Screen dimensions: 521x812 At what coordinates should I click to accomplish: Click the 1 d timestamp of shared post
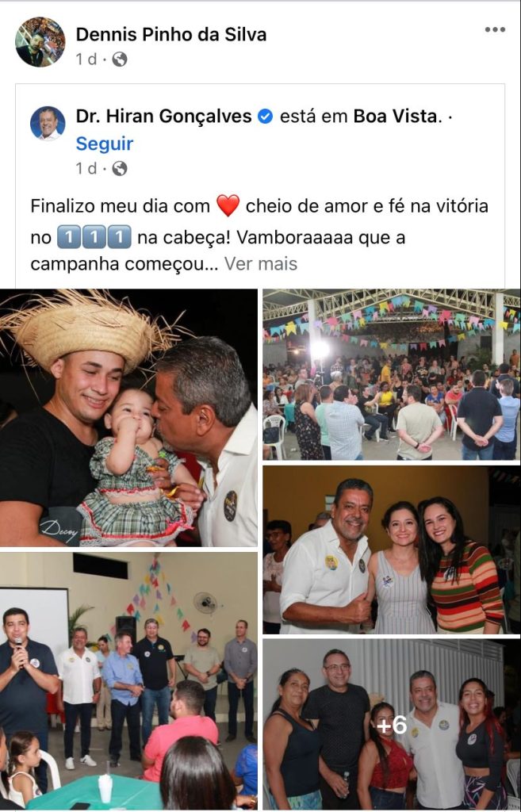[86, 168]
